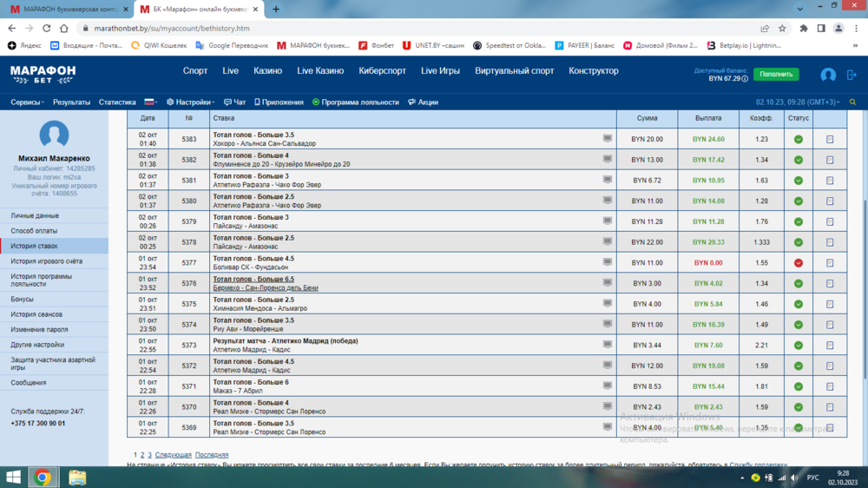Click the Marathon Bet logo
Image resolution: width=868 pixels, height=488 pixels.
pos(43,73)
